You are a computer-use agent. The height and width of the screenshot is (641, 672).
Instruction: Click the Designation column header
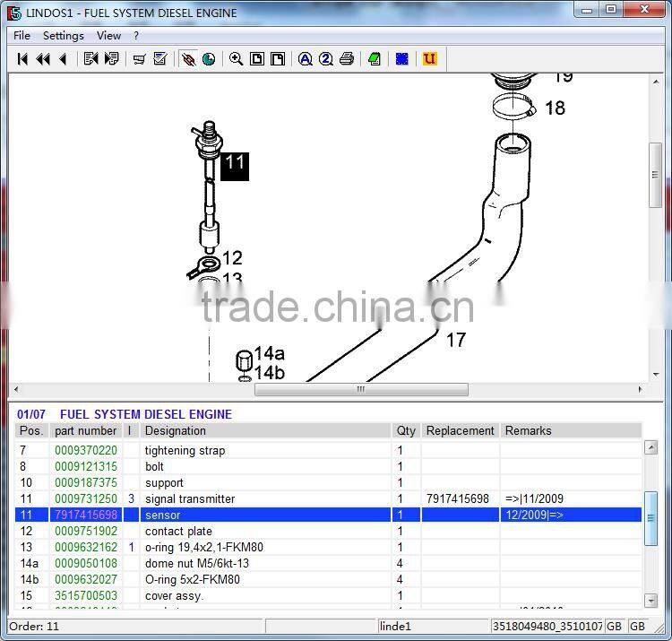point(176,431)
